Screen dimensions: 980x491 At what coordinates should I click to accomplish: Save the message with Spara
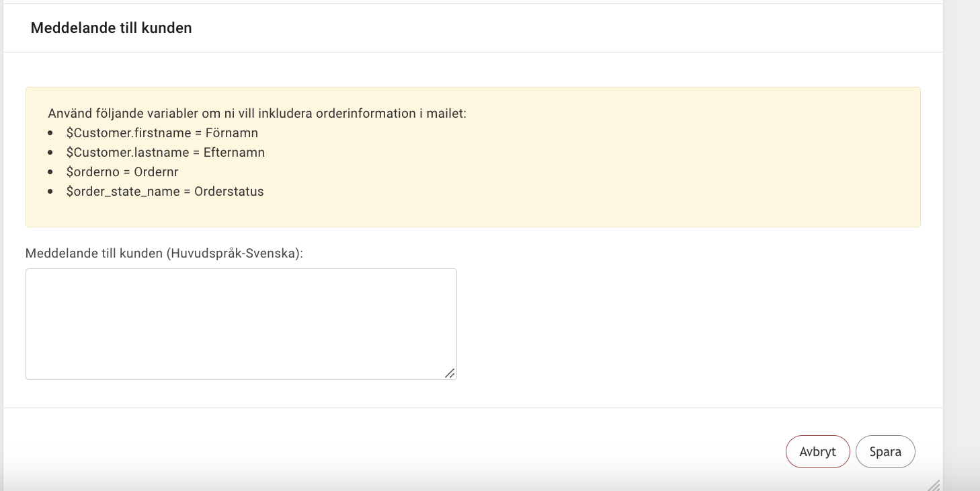(885, 451)
